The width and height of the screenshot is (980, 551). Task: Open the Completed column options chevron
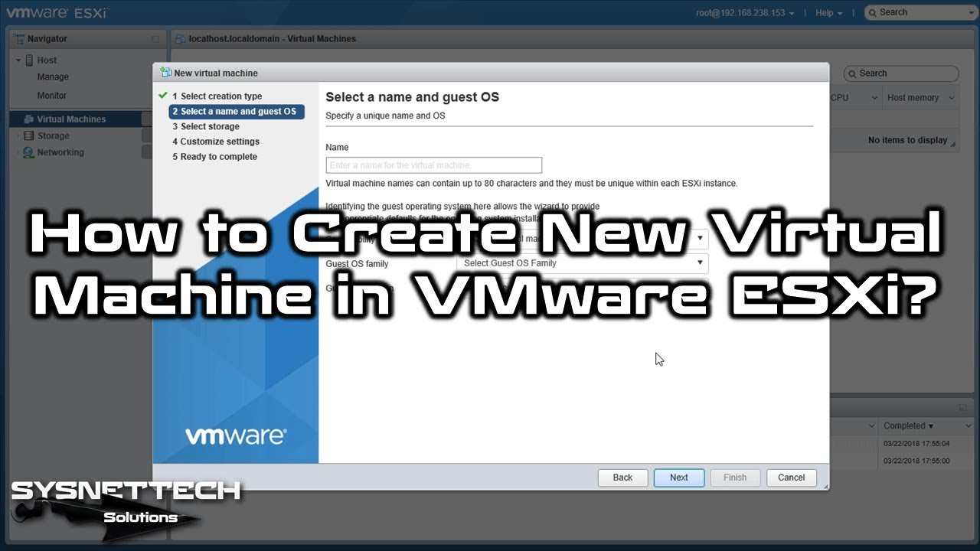coord(968,425)
